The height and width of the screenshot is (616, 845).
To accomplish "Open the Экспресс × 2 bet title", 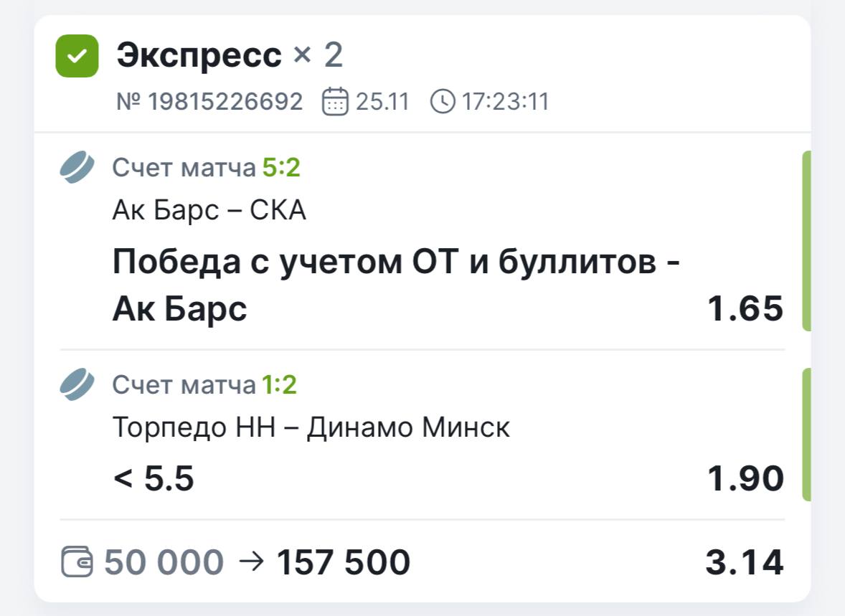I will (x=230, y=55).
